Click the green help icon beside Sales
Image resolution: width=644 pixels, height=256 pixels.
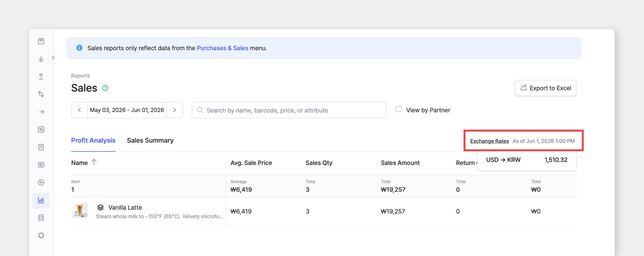pyautogui.click(x=105, y=88)
